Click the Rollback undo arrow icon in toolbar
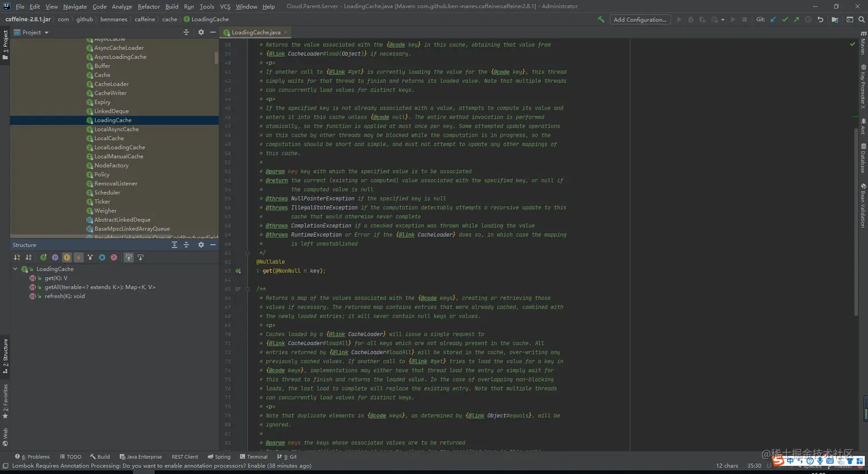868x474 pixels. click(820, 20)
